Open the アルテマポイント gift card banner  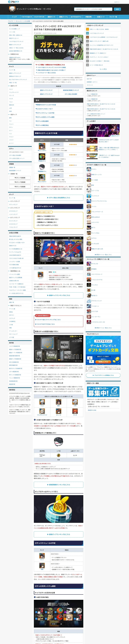(x=103, y=351)
